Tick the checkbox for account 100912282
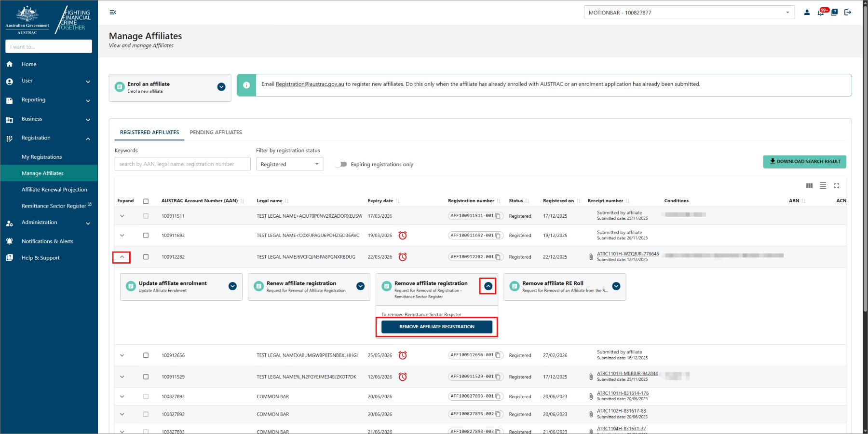This screenshot has width=868, height=434. [146, 257]
